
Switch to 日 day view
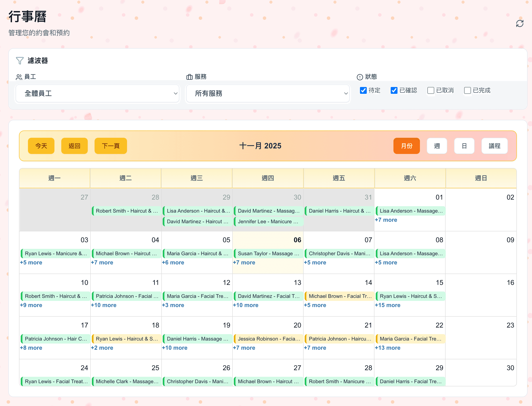tap(464, 146)
